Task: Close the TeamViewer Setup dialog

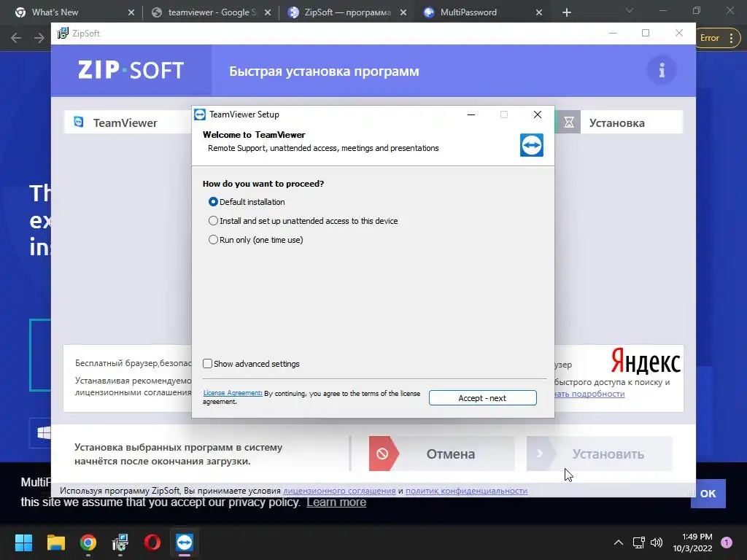Action: (x=538, y=114)
